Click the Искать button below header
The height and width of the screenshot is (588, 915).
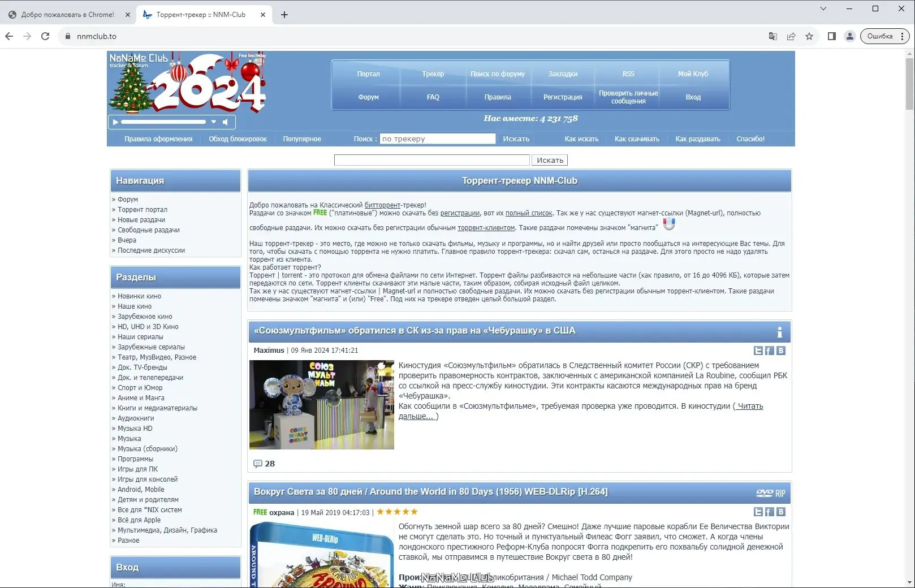550,161
